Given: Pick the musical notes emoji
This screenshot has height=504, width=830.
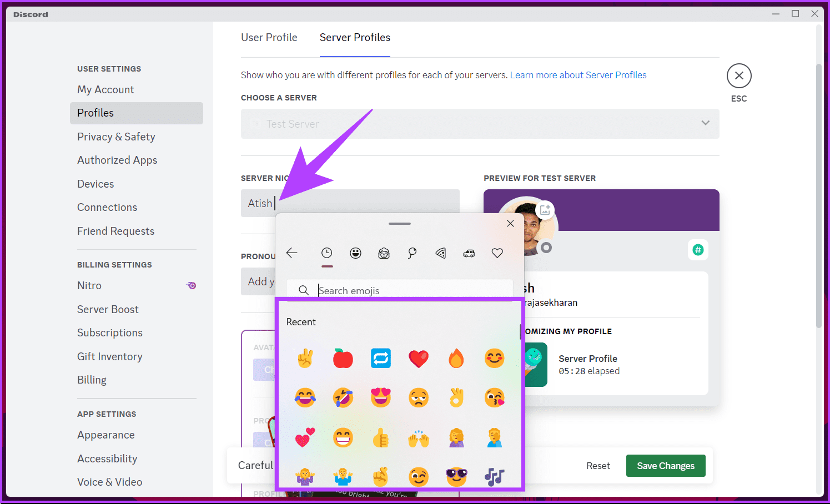Looking at the screenshot, I should point(494,476).
